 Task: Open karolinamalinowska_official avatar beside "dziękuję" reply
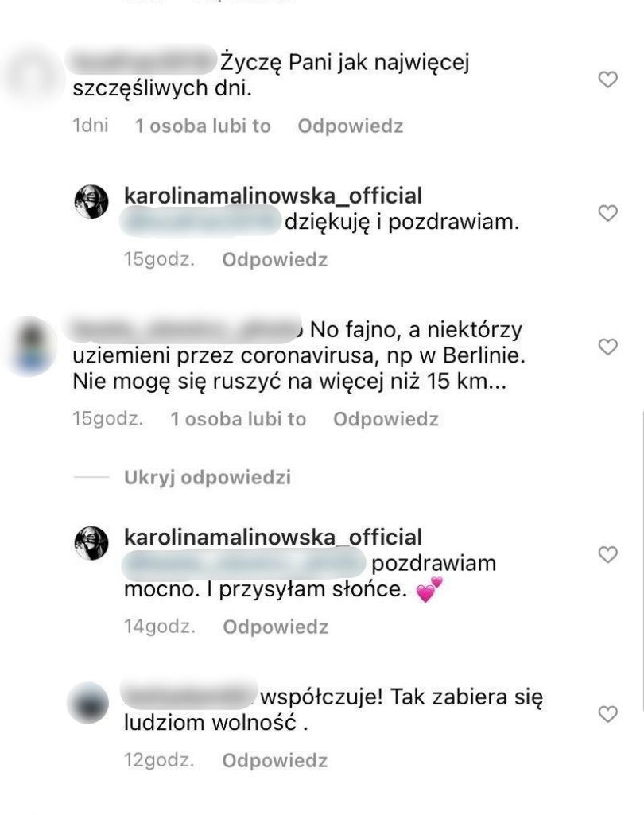(91, 202)
